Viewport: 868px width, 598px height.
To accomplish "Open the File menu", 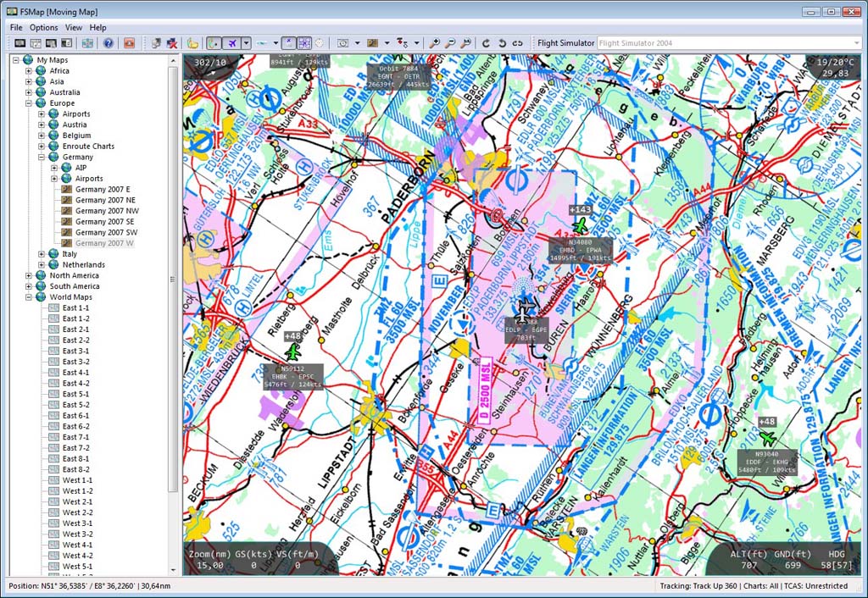I will (x=16, y=27).
